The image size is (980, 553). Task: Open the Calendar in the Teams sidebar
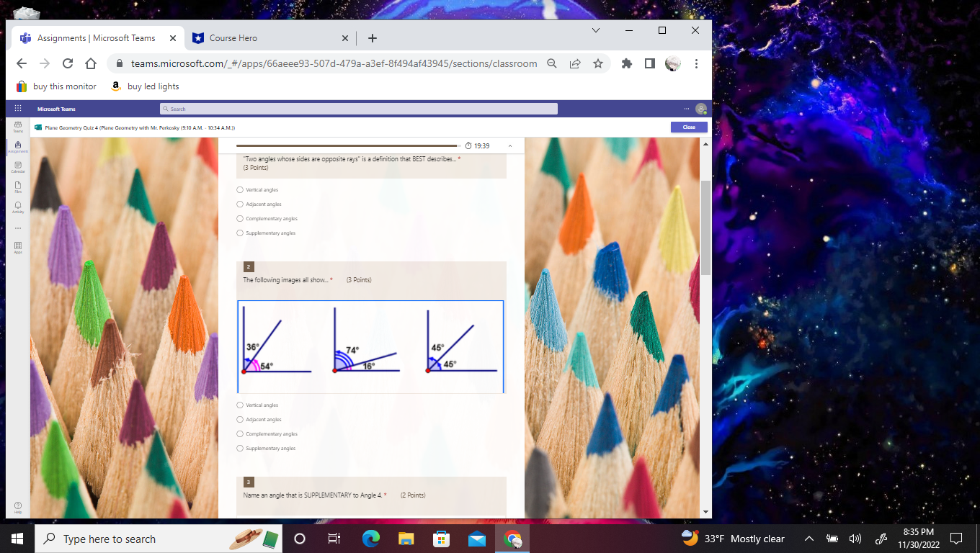pos(17,168)
